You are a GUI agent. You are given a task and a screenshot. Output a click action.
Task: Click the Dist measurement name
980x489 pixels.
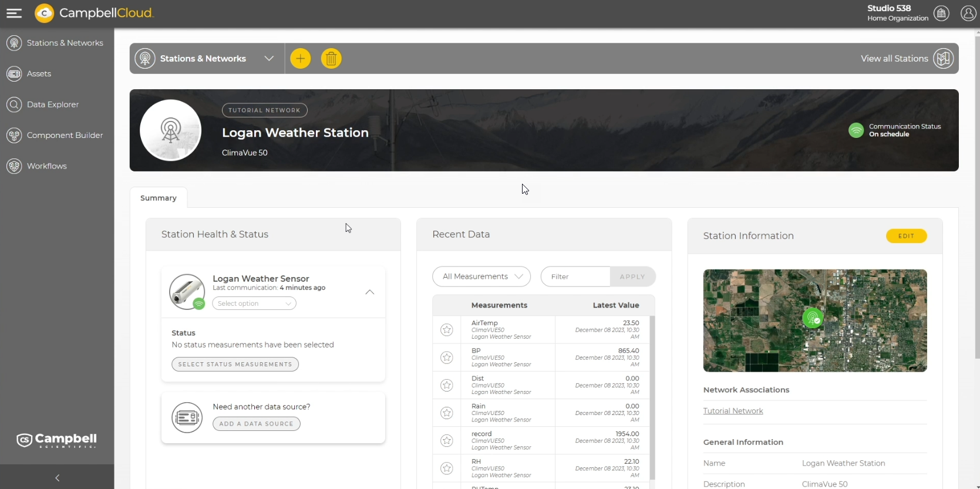tap(478, 379)
